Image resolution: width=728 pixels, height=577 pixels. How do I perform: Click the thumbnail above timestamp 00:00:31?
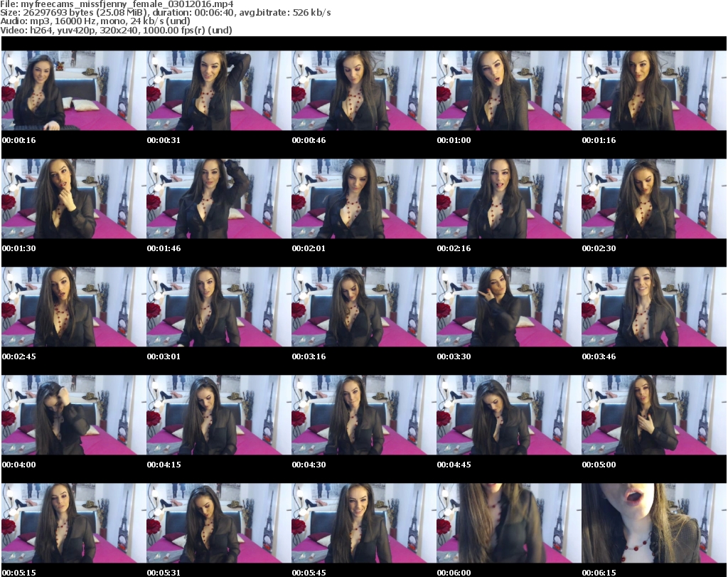pos(219,90)
